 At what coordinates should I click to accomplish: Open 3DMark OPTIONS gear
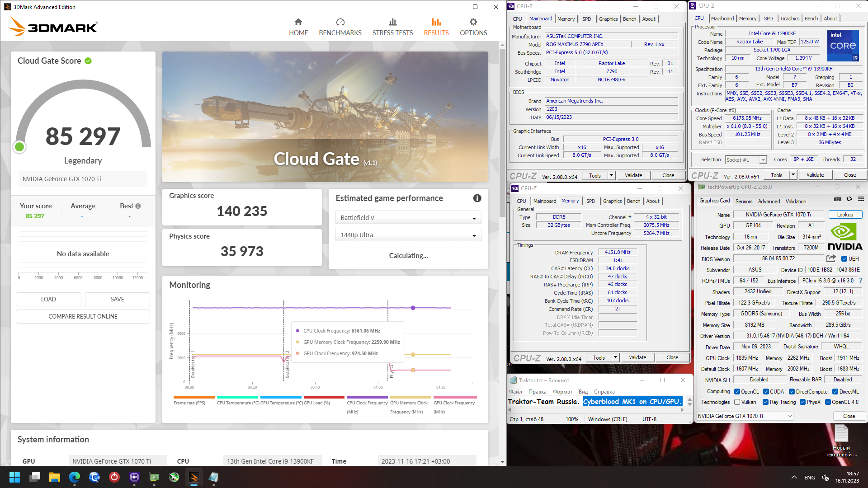point(473,22)
